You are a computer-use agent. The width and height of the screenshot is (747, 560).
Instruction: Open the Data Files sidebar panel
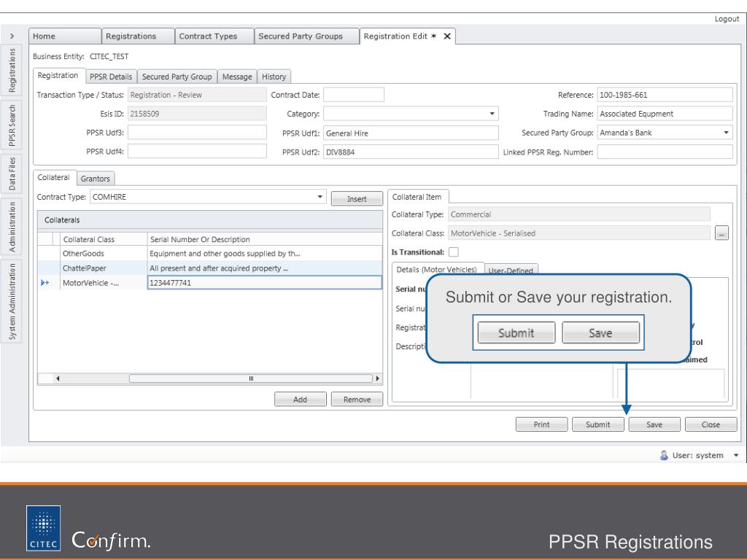click(12, 174)
